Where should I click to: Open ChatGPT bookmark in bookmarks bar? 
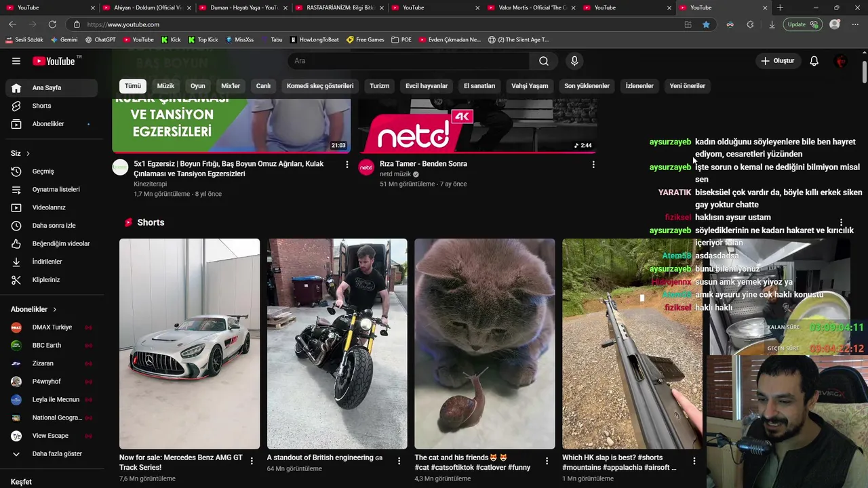point(100,39)
